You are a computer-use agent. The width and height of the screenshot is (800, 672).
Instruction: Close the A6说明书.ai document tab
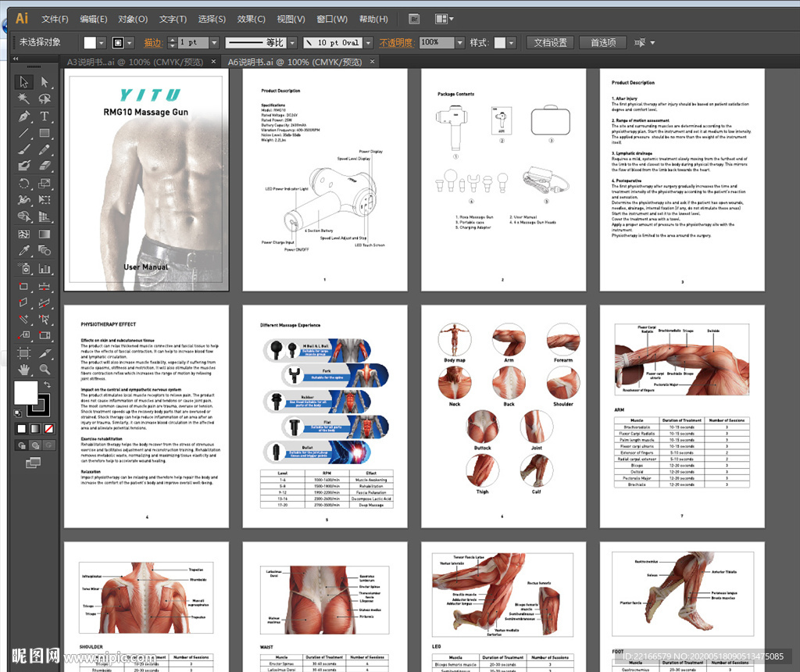coord(373,62)
